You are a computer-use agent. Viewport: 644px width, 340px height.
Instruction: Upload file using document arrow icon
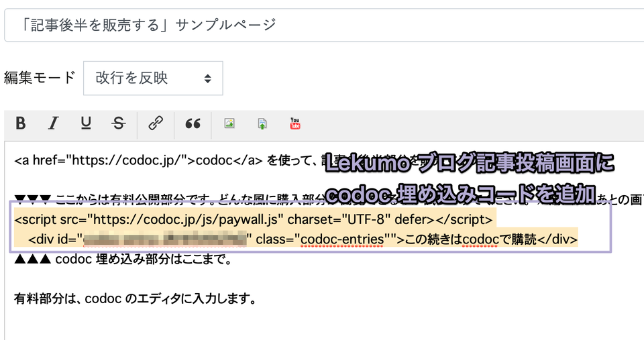coord(262,123)
